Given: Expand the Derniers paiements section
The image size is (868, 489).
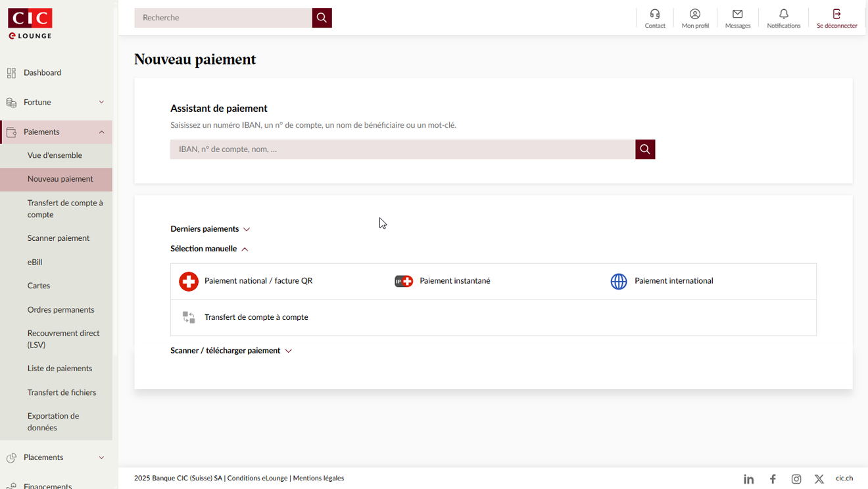Looking at the screenshot, I should (x=210, y=229).
